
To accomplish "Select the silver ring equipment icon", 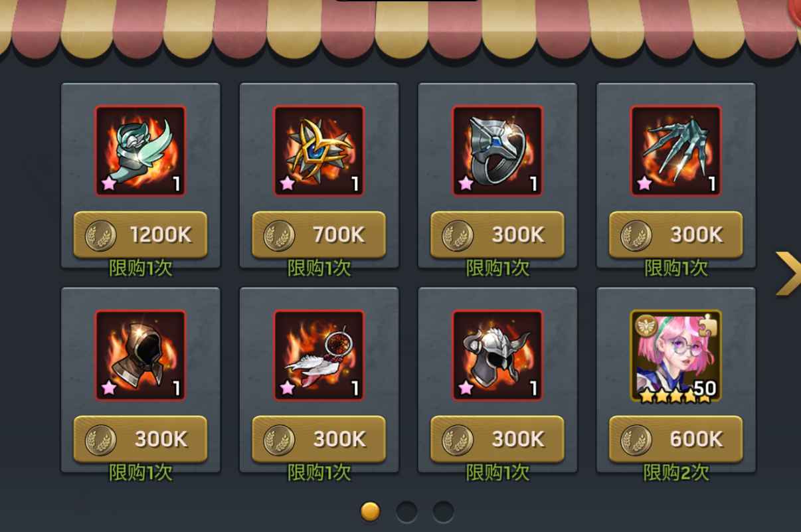I will click(497, 151).
